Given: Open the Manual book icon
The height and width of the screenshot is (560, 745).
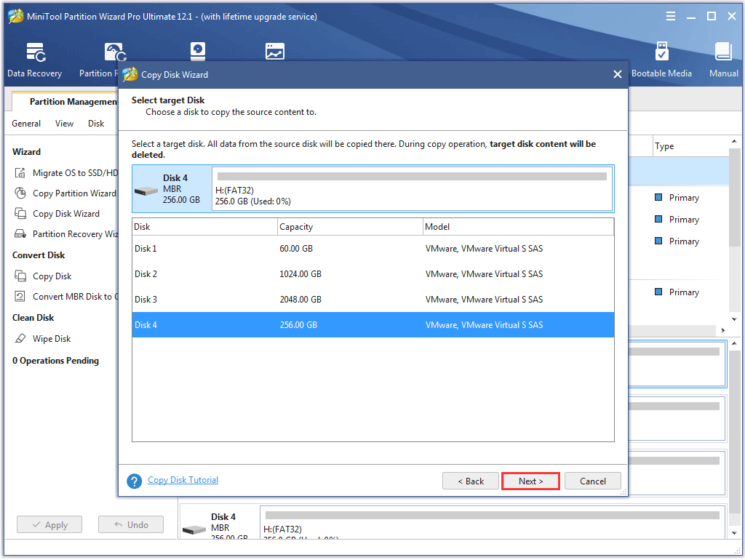Looking at the screenshot, I should 723,52.
